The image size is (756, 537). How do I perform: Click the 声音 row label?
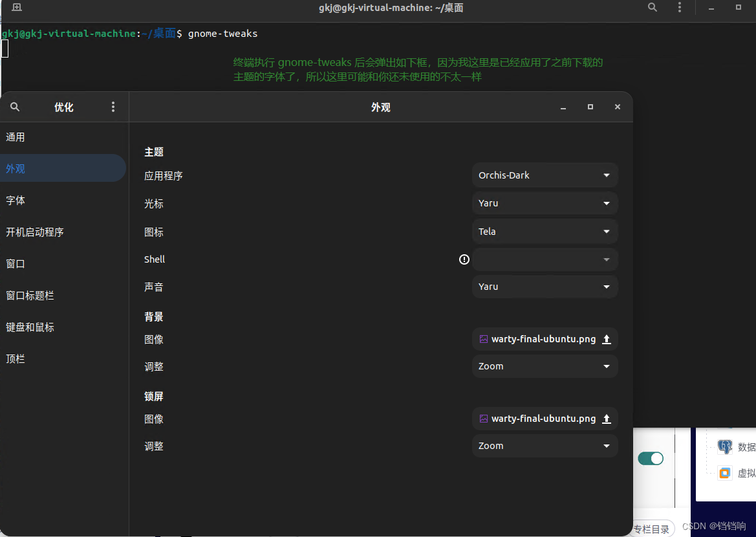coord(154,287)
